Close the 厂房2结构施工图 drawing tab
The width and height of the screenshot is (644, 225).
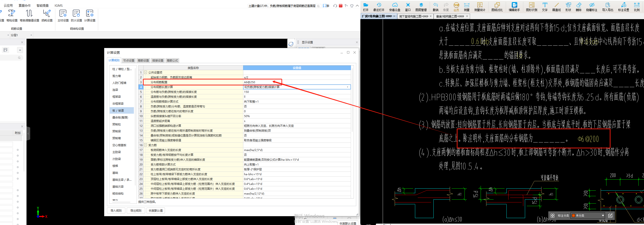[x=394, y=16]
